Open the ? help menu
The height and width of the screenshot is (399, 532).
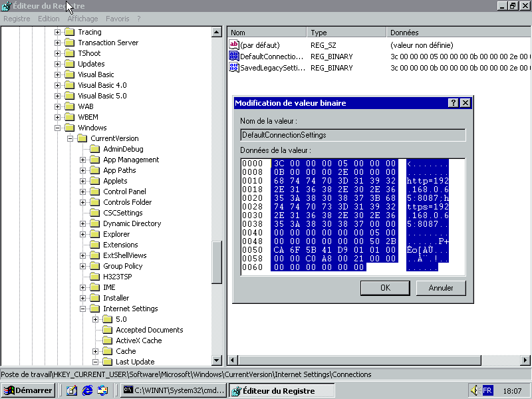click(139, 19)
